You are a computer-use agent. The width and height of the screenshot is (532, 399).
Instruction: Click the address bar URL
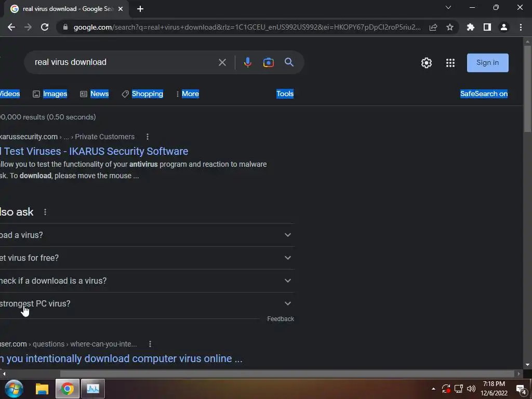click(247, 27)
